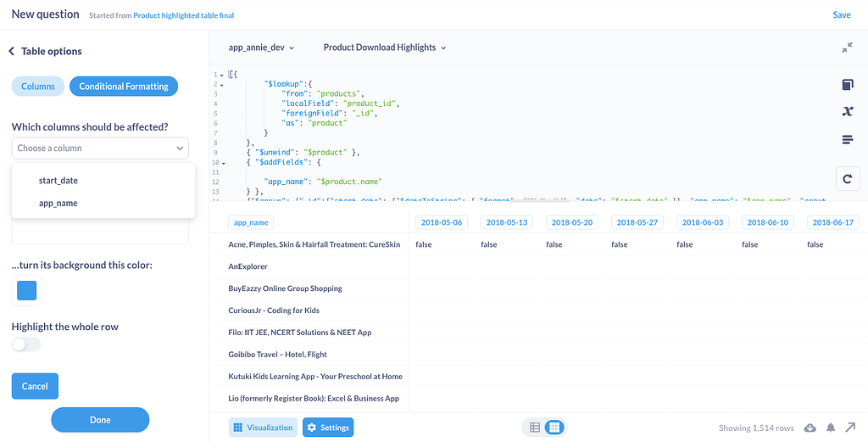Toggle Highlight the whole row switch
Viewport: 868px width, 442px height.
click(x=26, y=344)
